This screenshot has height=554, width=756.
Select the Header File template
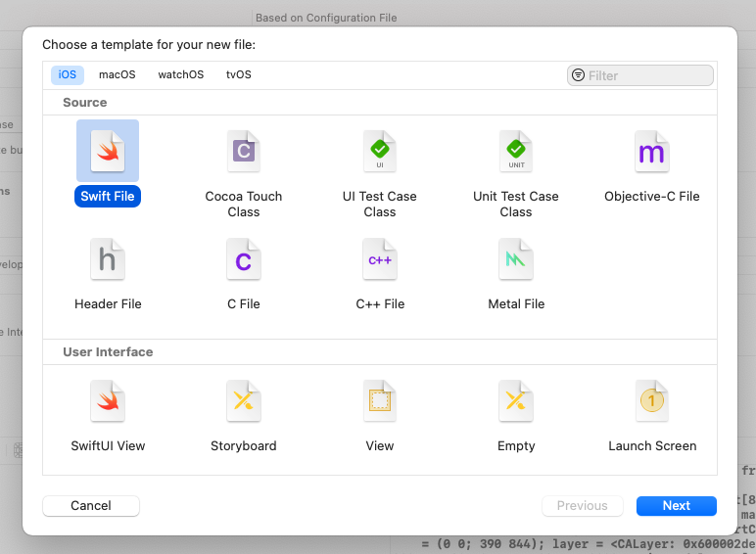[108, 259]
